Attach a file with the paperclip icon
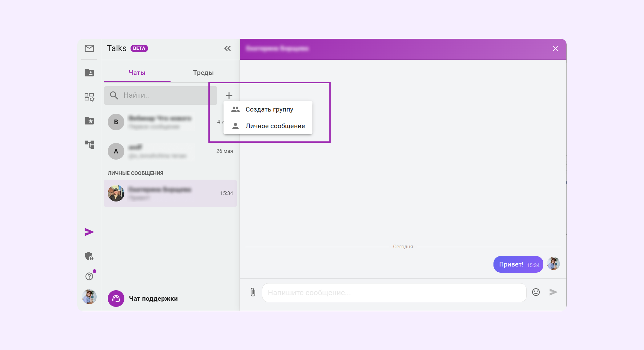Image resolution: width=644 pixels, height=350 pixels. [x=253, y=292]
